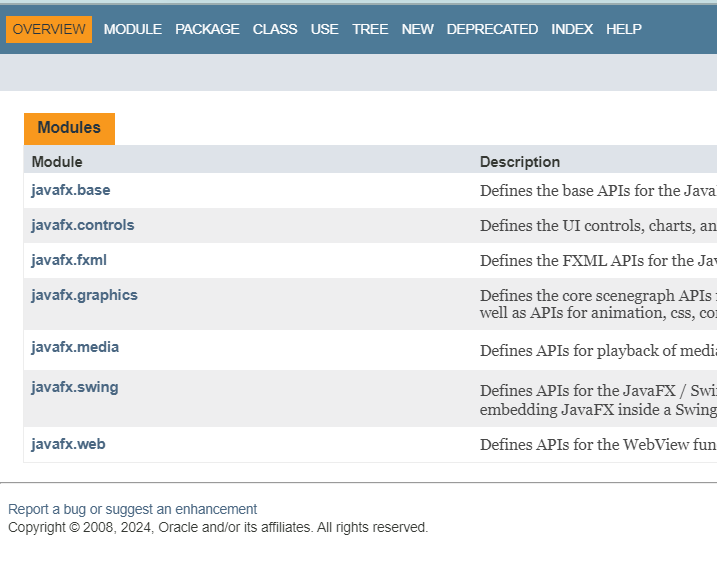
Task: Open the javafx.web module link
Action: 68,444
